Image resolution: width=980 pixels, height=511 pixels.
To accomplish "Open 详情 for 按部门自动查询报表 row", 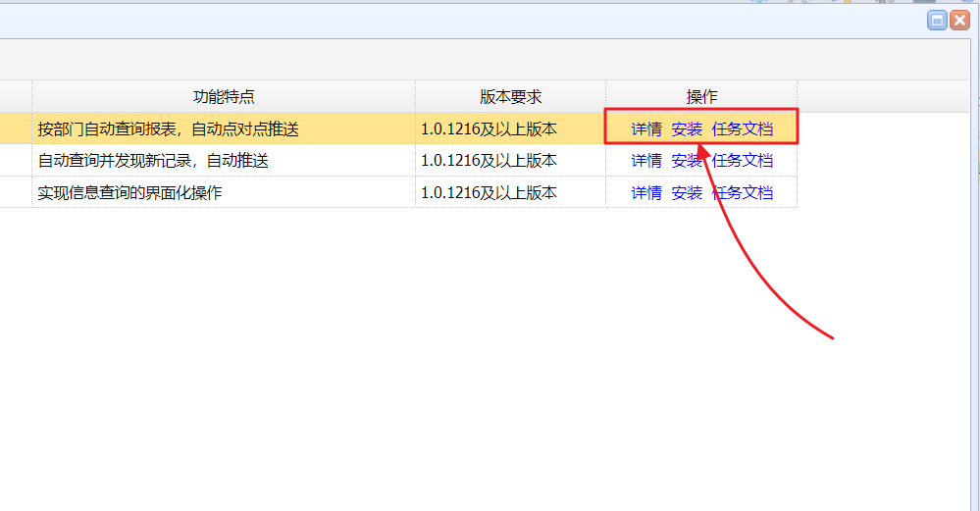I will [x=646, y=129].
